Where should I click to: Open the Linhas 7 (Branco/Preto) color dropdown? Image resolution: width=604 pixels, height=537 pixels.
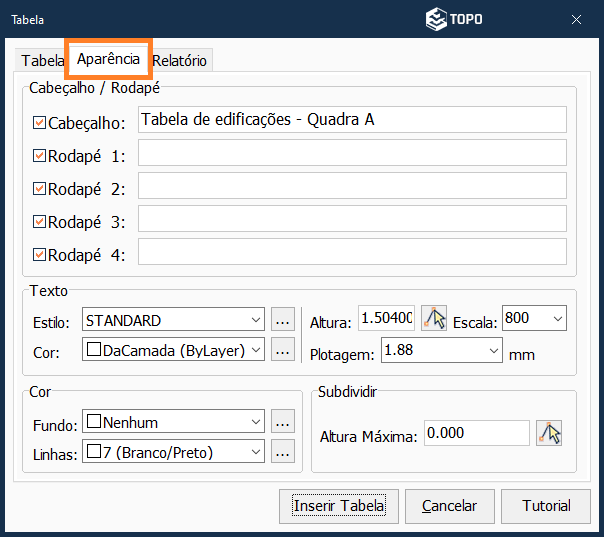click(x=256, y=452)
